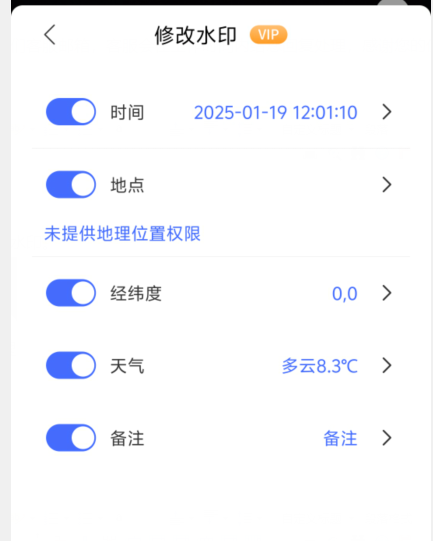
Task: Toggle the 天气 watermark switch
Action: pos(71,365)
